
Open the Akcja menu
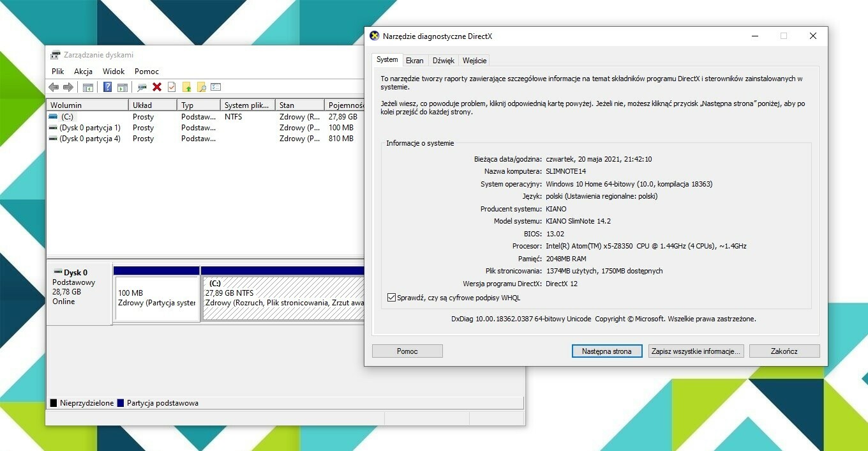tap(83, 72)
